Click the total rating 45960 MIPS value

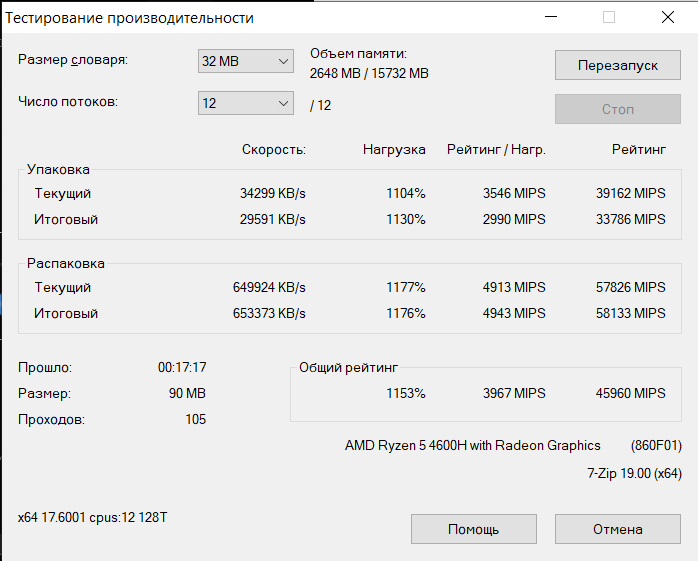click(x=630, y=393)
